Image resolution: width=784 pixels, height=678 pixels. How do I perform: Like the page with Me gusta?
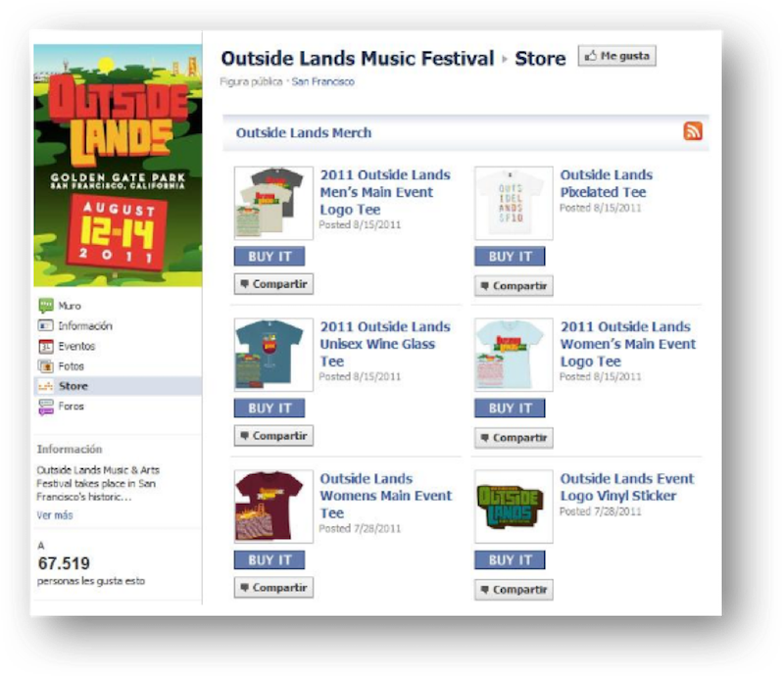click(617, 56)
